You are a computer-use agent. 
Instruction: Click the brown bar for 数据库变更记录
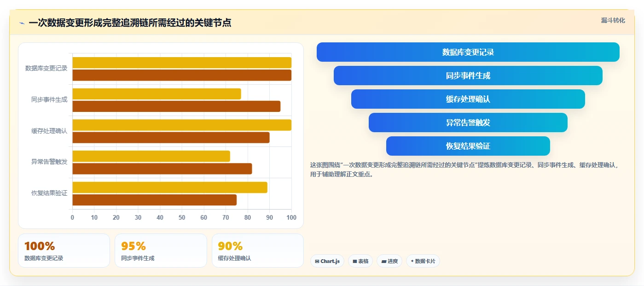click(182, 75)
